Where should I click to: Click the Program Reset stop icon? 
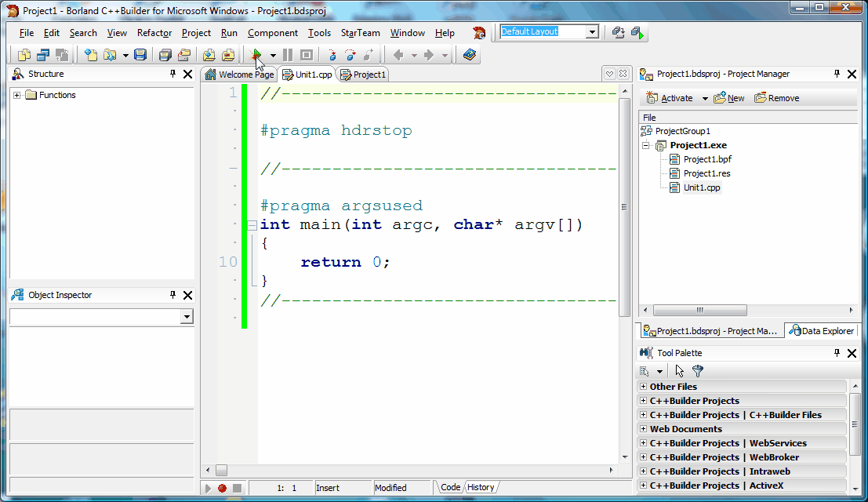point(307,55)
